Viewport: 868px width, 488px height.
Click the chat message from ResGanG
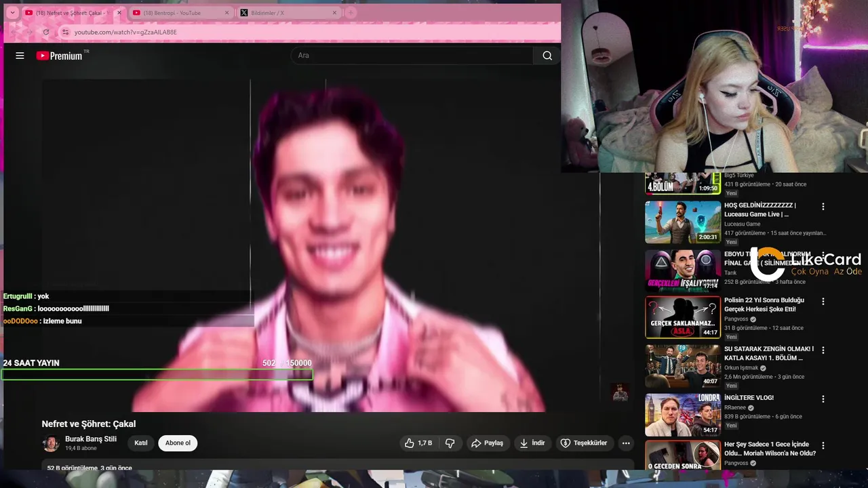[x=56, y=308]
